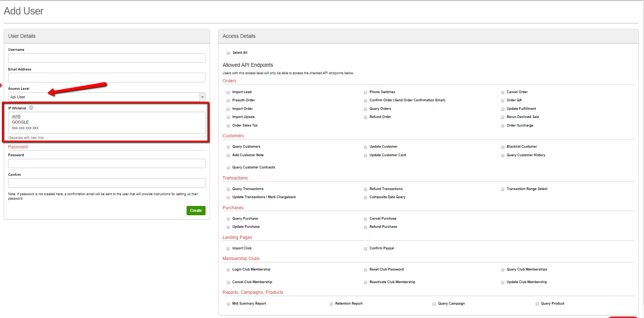Enable the Update Fulfillment checkbox

503,109
